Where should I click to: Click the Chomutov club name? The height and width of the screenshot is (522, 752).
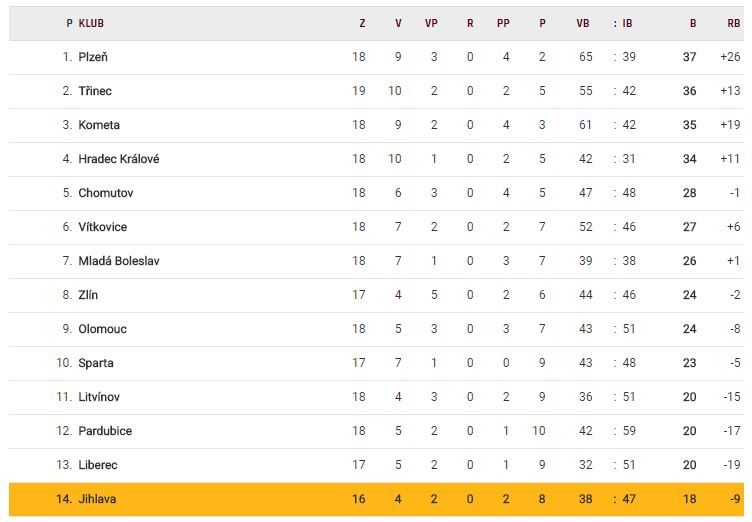click(106, 193)
